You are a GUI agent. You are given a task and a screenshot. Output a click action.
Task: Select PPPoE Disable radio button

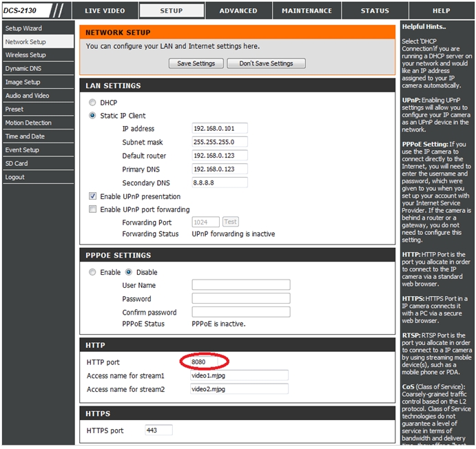128,272
